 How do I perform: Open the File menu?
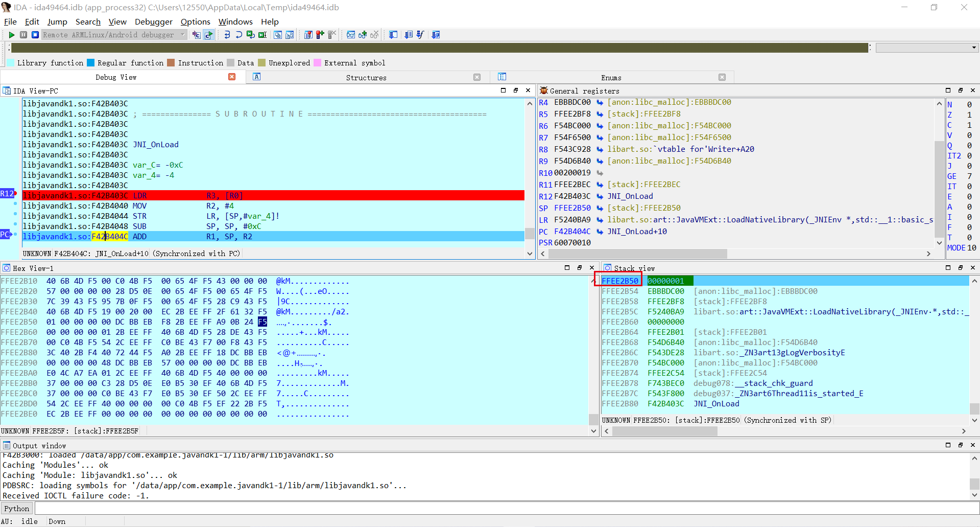(10, 21)
